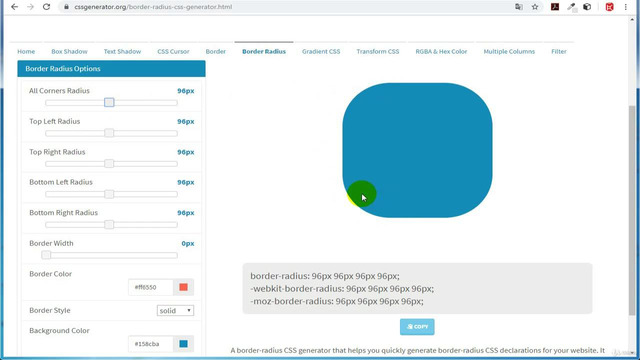640x360 pixels.
Task: Click the Adobe Acrobat extension icon
Action: tap(555, 7)
